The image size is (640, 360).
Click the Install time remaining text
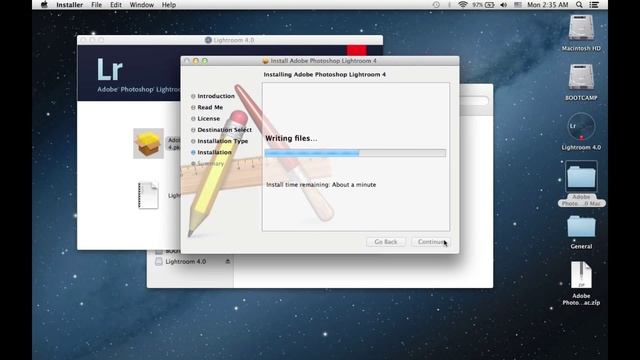pos(321,185)
